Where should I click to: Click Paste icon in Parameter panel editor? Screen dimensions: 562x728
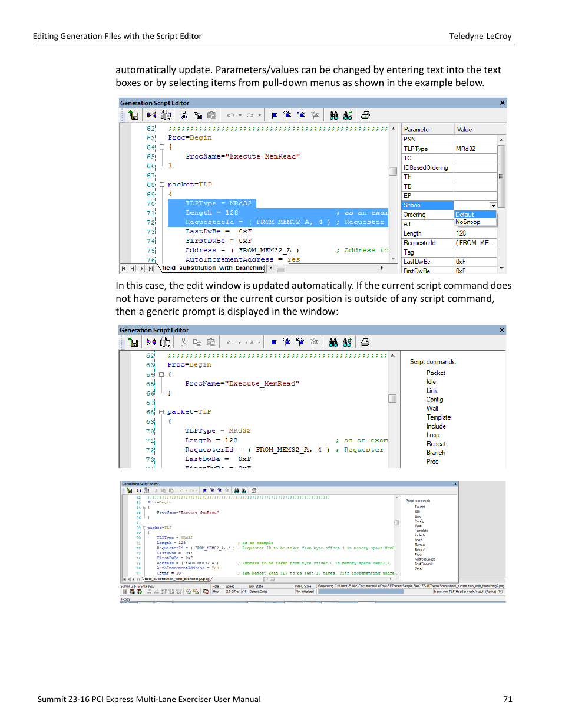click(x=211, y=116)
